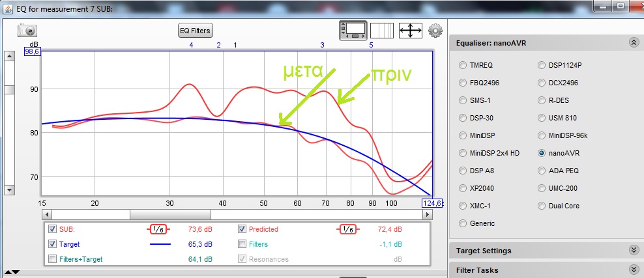Select MiniDSP-96k equaliser
The image size is (644, 278).
click(x=542, y=135)
